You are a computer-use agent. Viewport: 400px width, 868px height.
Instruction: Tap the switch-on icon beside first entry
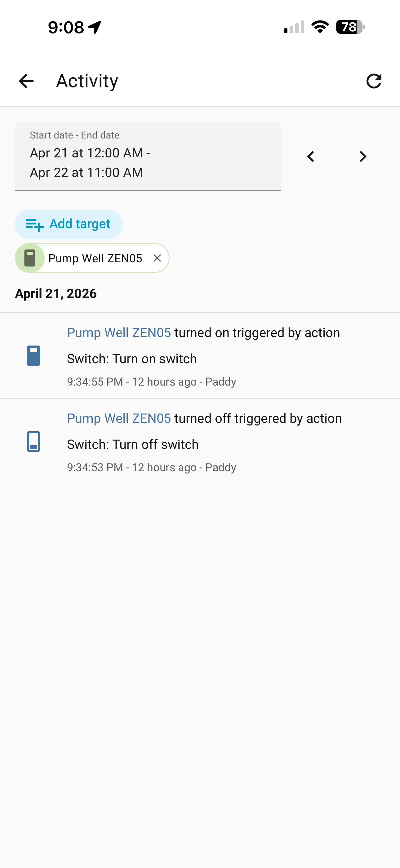(x=33, y=355)
